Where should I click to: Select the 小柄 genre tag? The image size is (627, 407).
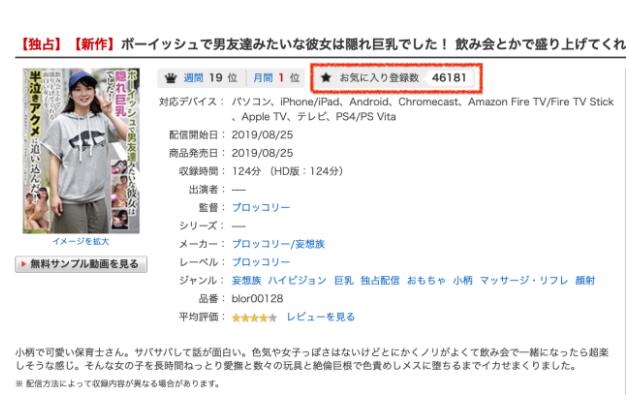tap(463, 280)
